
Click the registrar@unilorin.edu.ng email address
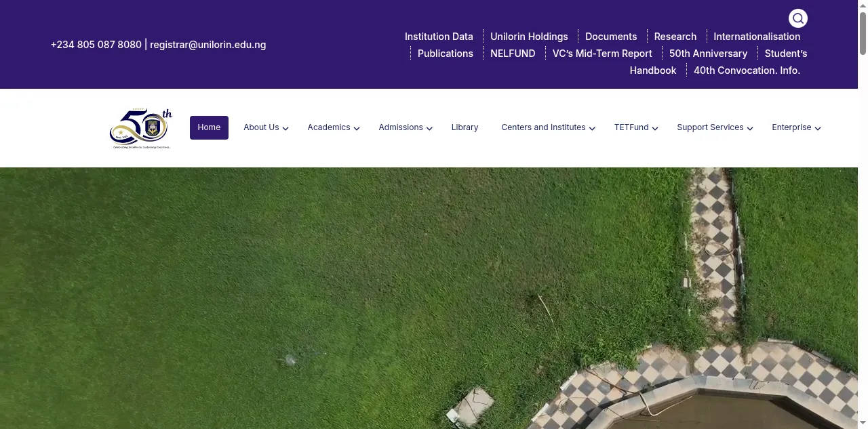point(208,45)
